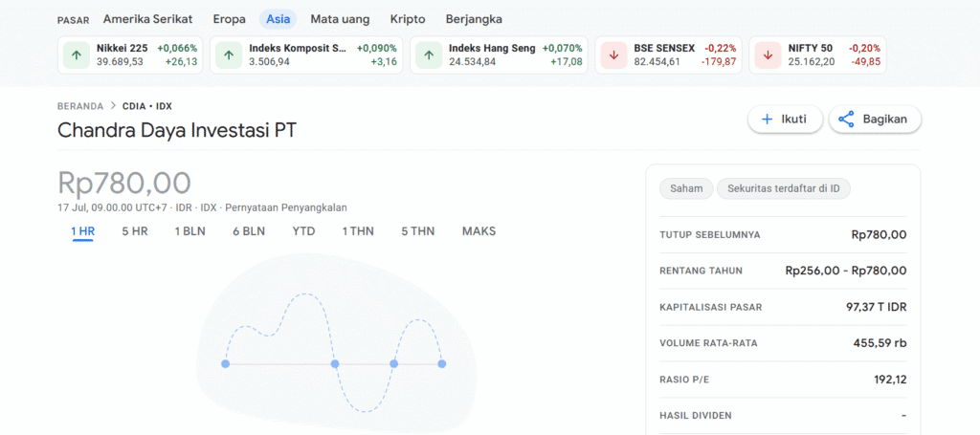Select the 5 HR chart range
Screen dimensions: 980x435
point(135,231)
